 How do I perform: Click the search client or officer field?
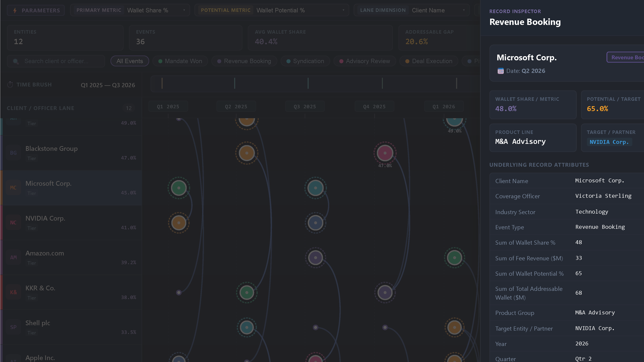coord(56,61)
